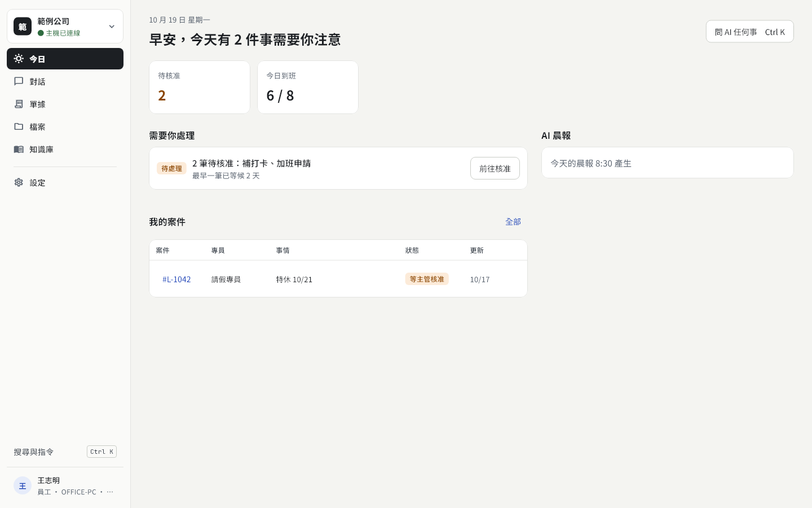Click the 王 user avatar
The width and height of the screenshot is (812, 508).
[x=23, y=485]
